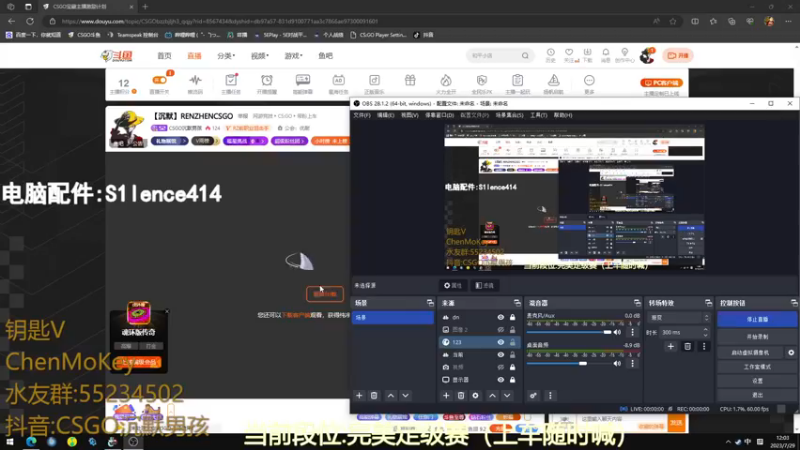The width and height of the screenshot is (800, 450).
Task: Open the flame icon in Douyu streamer toolbar
Action: [446, 80]
